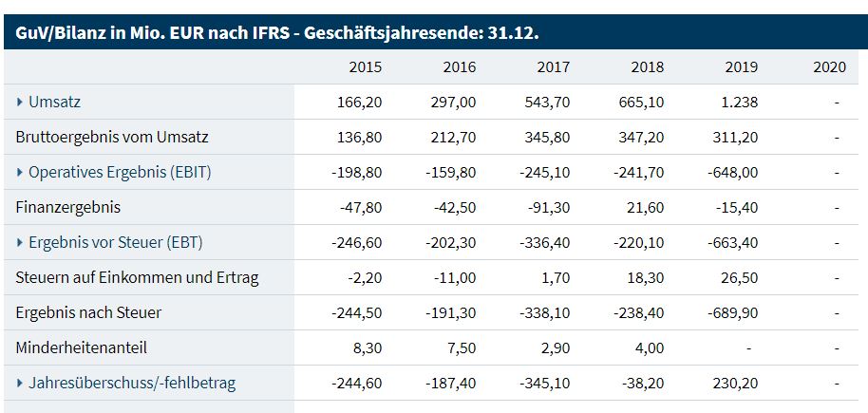
Task: Expand the Ergebnis vor Steuer arrow
Action: [x=21, y=242]
